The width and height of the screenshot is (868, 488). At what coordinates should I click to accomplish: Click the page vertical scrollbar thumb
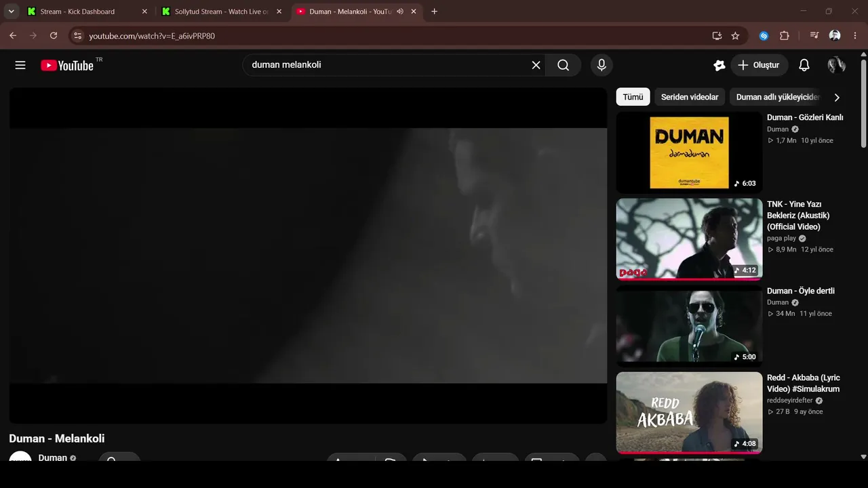click(x=863, y=102)
